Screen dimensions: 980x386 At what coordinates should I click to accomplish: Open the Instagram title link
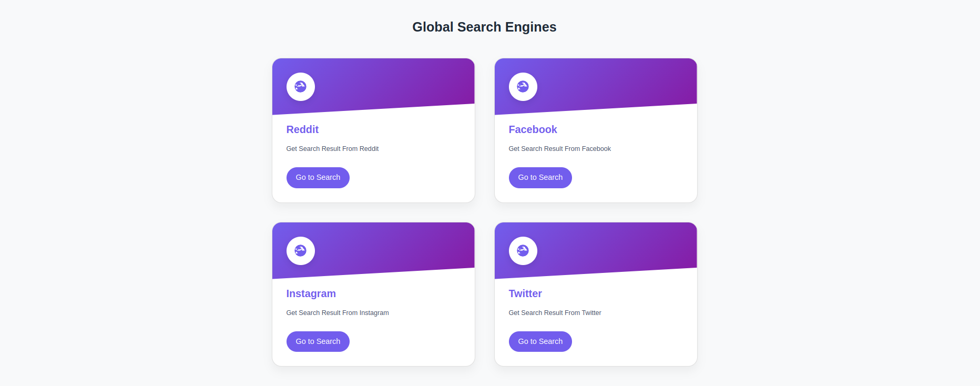311,293
